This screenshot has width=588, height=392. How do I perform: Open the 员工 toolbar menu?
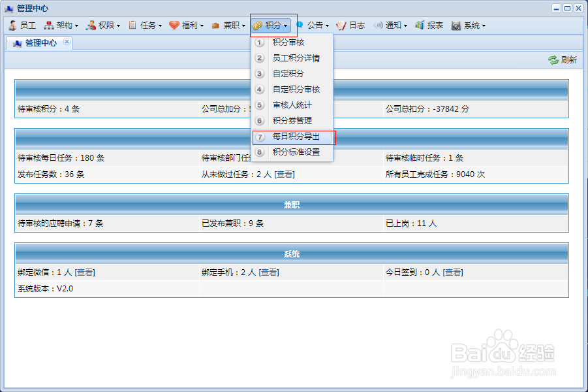tap(22, 25)
